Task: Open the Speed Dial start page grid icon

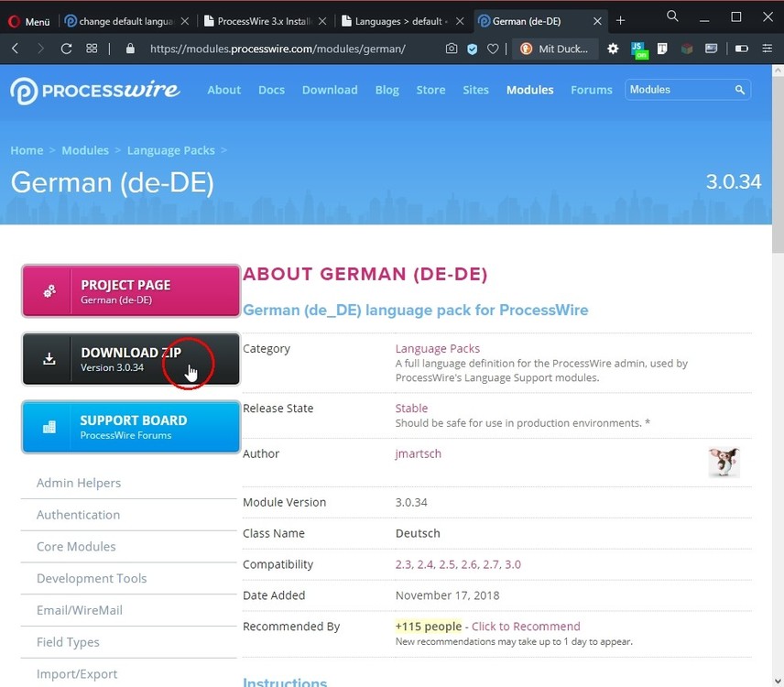Action: 92,49
